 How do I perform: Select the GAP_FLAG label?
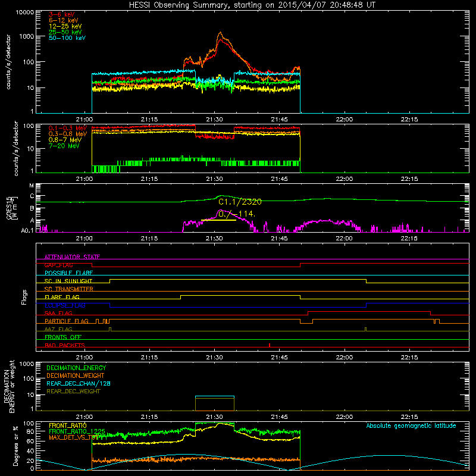(58, 265)
